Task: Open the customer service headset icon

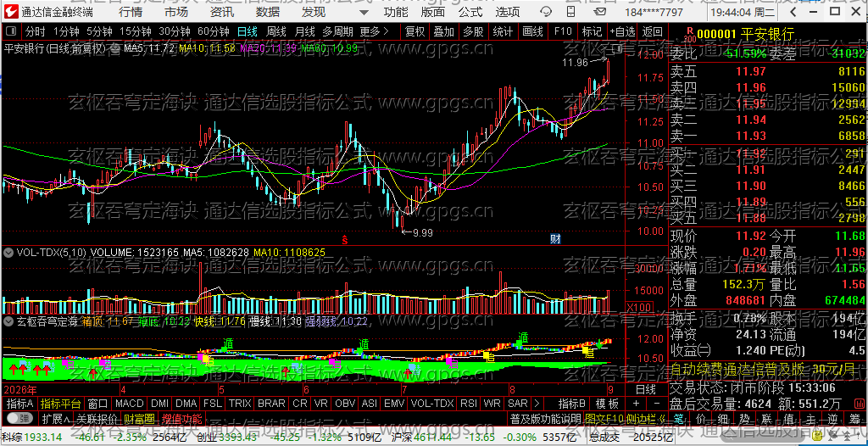Action: click(545, 12)
